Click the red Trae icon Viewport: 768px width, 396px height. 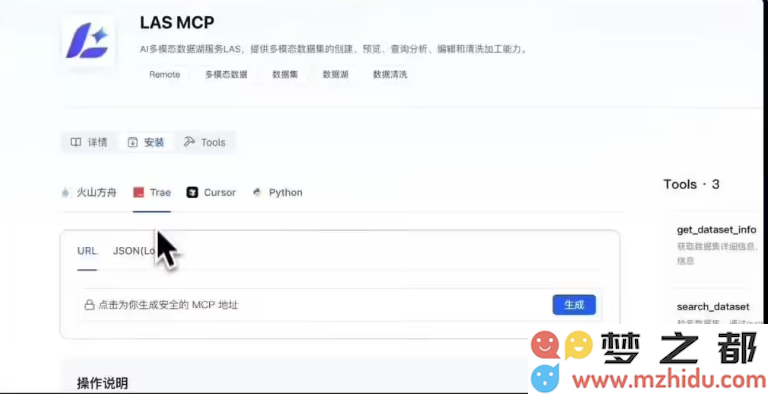(x=138, y=193)
